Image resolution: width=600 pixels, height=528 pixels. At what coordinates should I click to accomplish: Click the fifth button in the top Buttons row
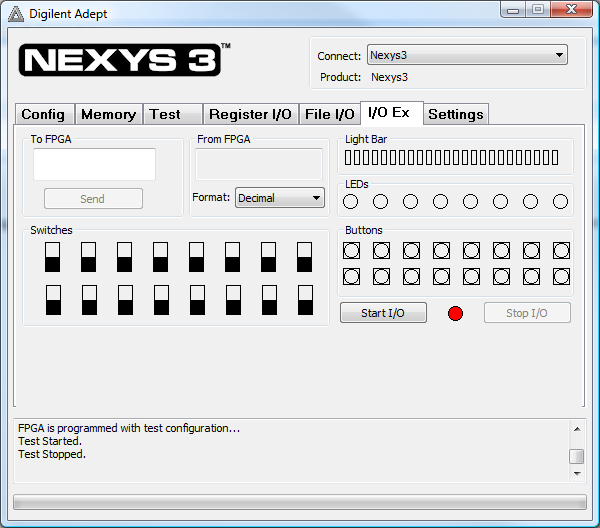pos(471,251)
